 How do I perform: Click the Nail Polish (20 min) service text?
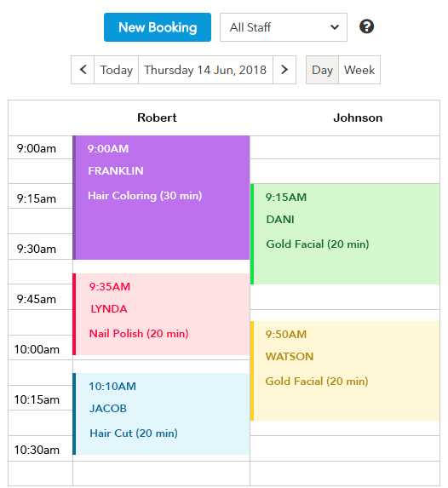pyautogui.click(x=139, y=334)
